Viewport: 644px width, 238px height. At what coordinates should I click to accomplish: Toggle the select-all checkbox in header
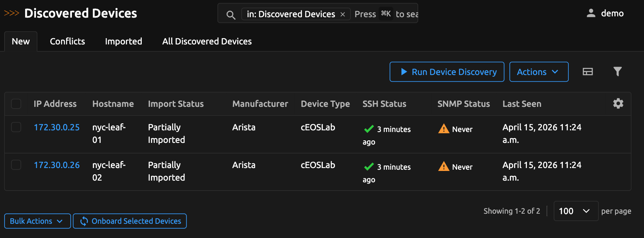[16, 104]
